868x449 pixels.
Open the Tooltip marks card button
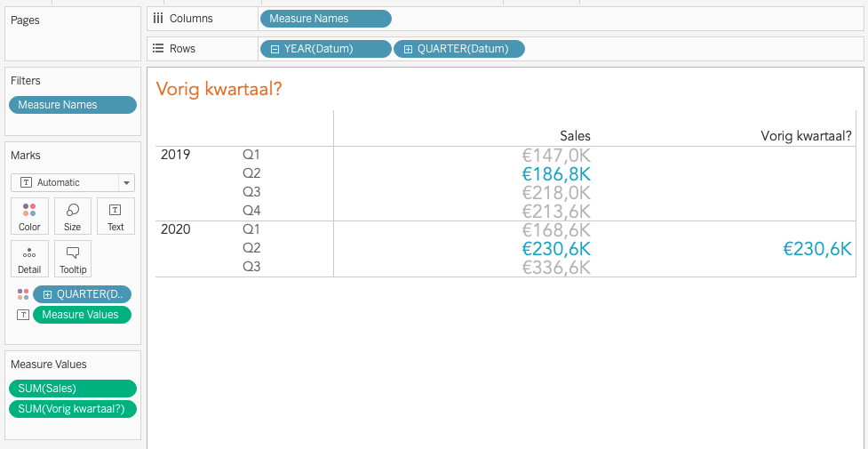click(x=73, y=258)
